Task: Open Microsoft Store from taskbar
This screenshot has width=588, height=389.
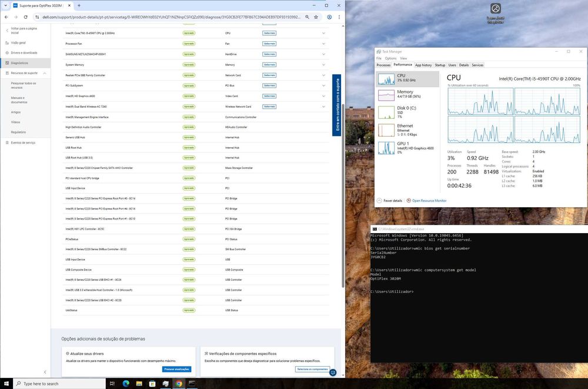Action: click(x=152, y=383)
